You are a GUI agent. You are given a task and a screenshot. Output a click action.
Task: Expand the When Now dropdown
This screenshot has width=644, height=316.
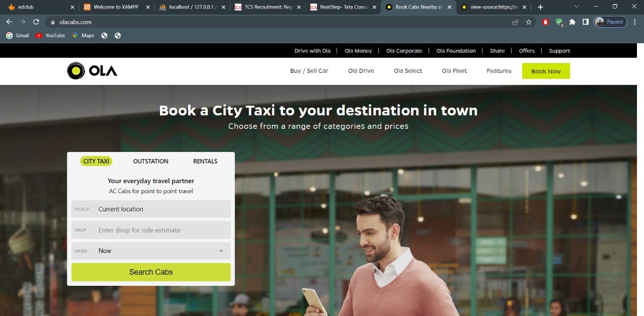(151, 251)
